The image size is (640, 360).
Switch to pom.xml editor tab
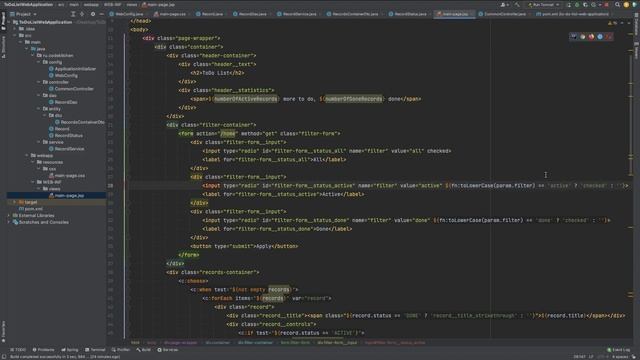click(572, 14)
